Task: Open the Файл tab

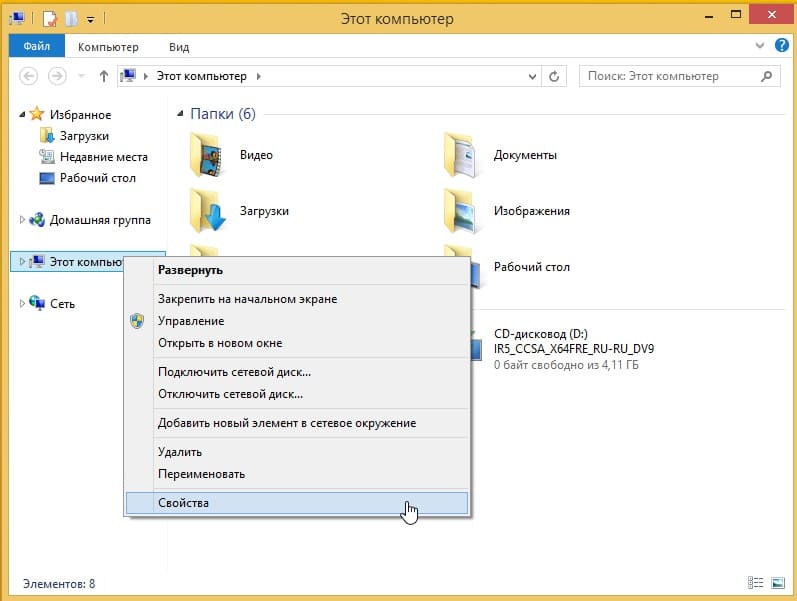Action: click(x=37, y=46)
